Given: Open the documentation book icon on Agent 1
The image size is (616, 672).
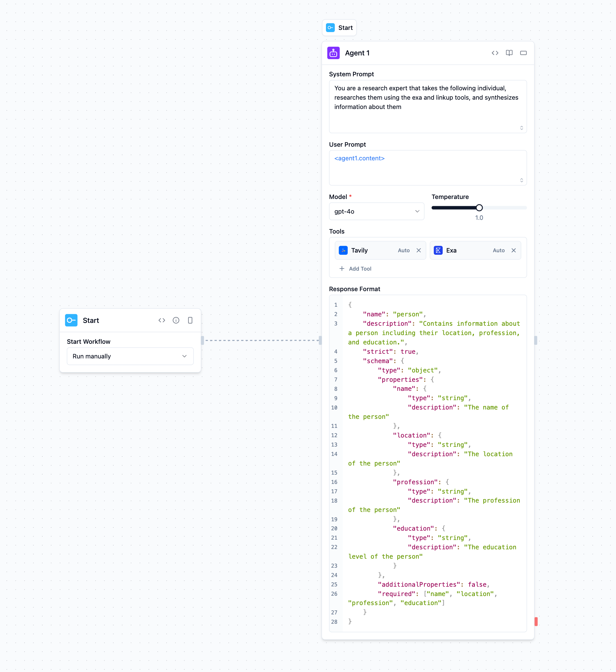Looking at the screenshot, I should [x=509, y=53].
